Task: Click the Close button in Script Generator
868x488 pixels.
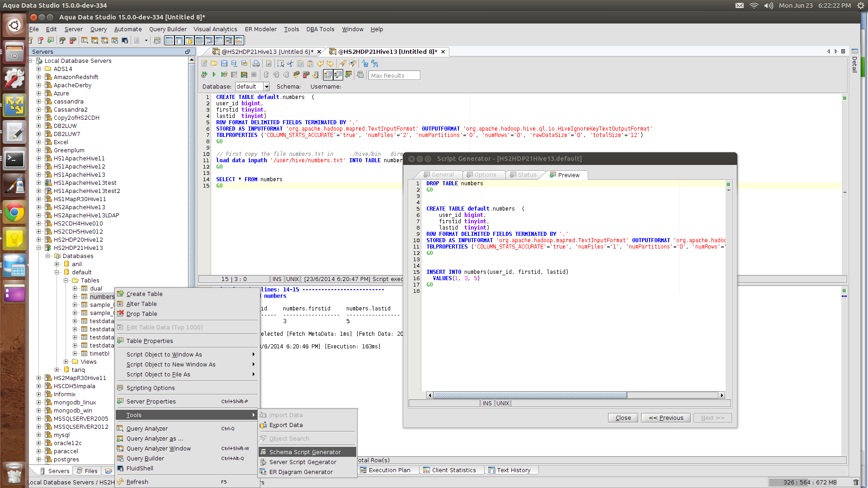Action: [x=623, y=418]
